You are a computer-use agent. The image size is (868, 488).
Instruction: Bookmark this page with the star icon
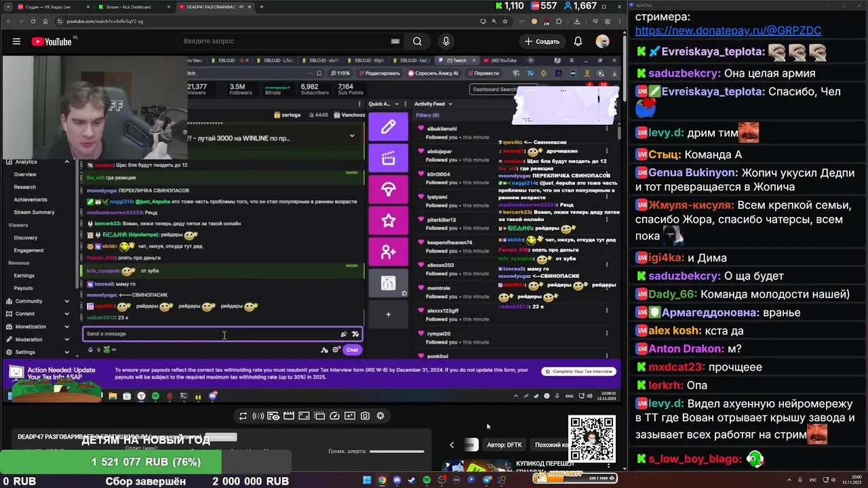coord(505,21)
